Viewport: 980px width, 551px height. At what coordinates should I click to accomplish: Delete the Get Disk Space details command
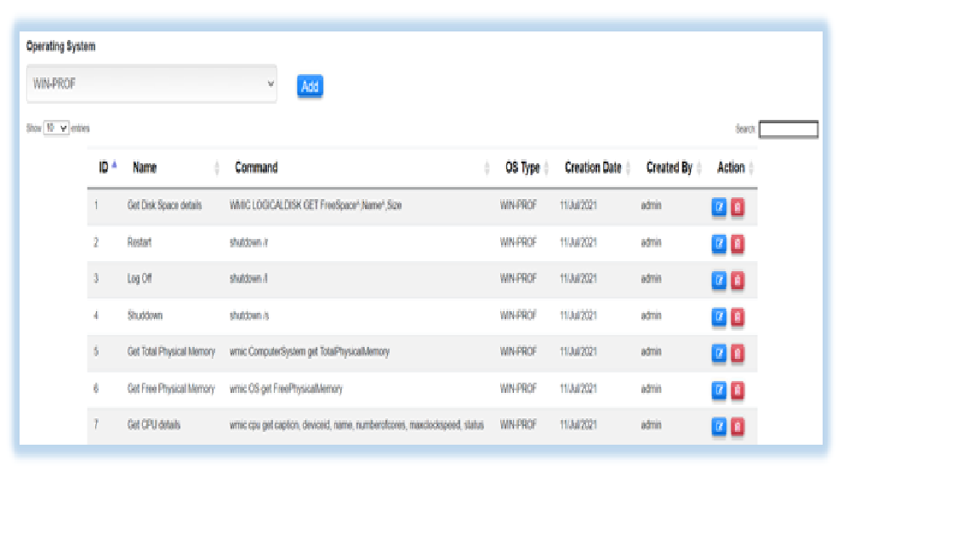[x=738, y=207]
